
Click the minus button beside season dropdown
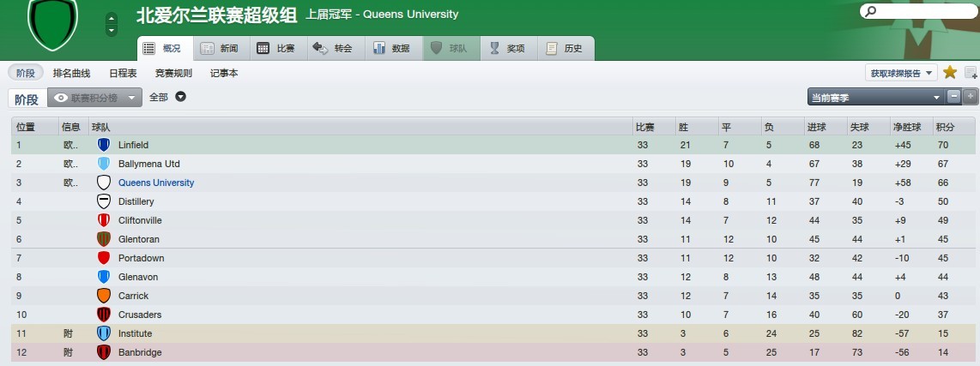coord(954,97)
